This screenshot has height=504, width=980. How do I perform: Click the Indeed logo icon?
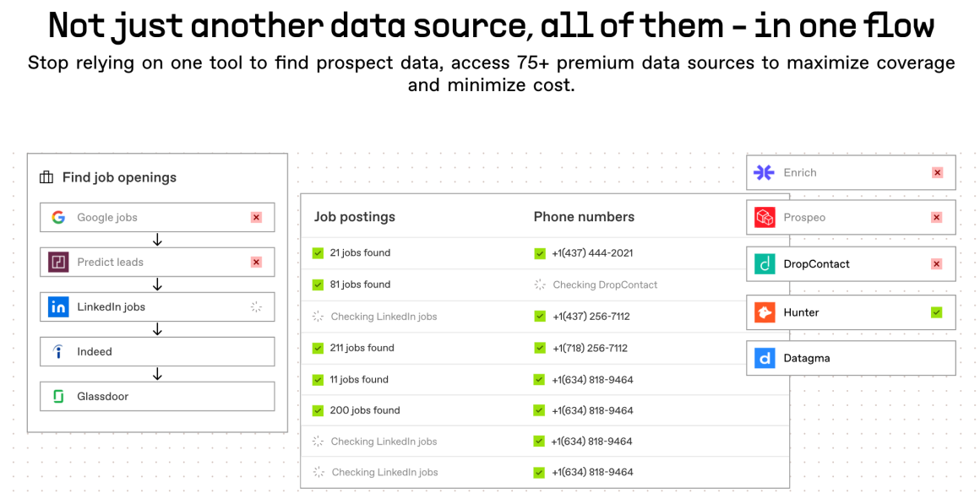tap(58, 352)
